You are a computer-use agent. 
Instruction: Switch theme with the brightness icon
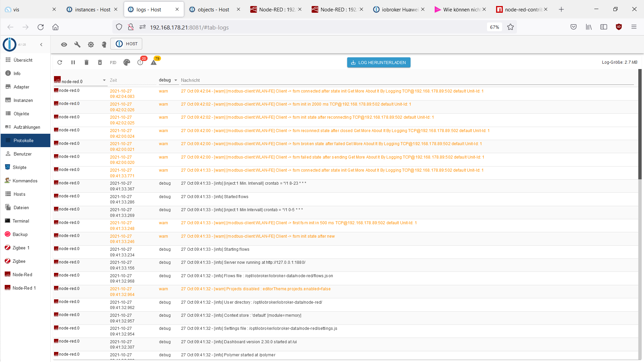click(x=91, y=44)
